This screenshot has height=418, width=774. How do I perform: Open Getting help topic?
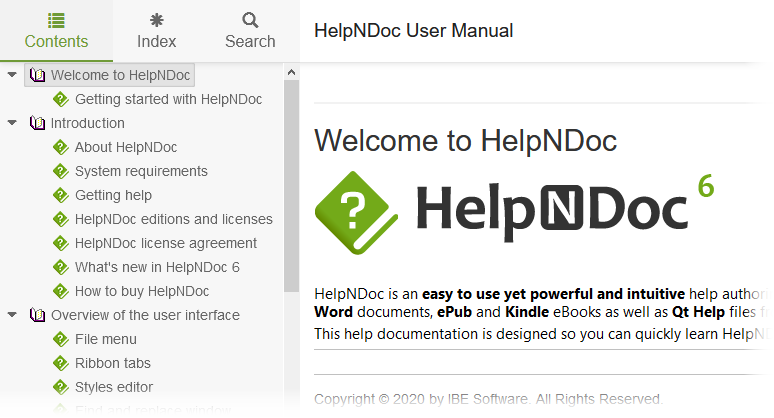[113, 195]
